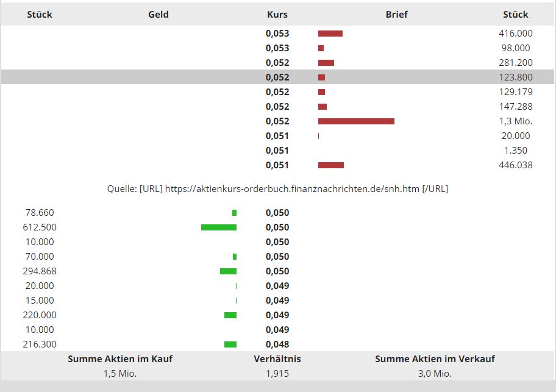Click the longest green bar for 612.500
The image size is (556, 392).
click(x=219, y=227)
